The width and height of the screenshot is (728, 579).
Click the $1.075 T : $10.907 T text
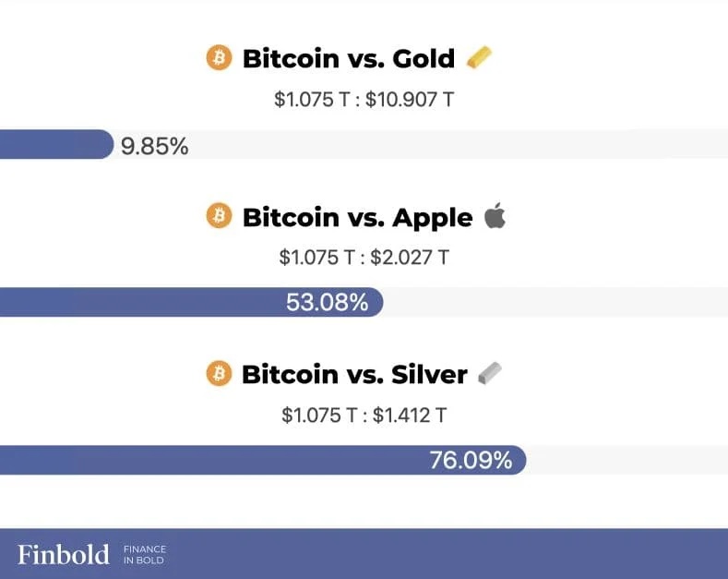point(364,100)
